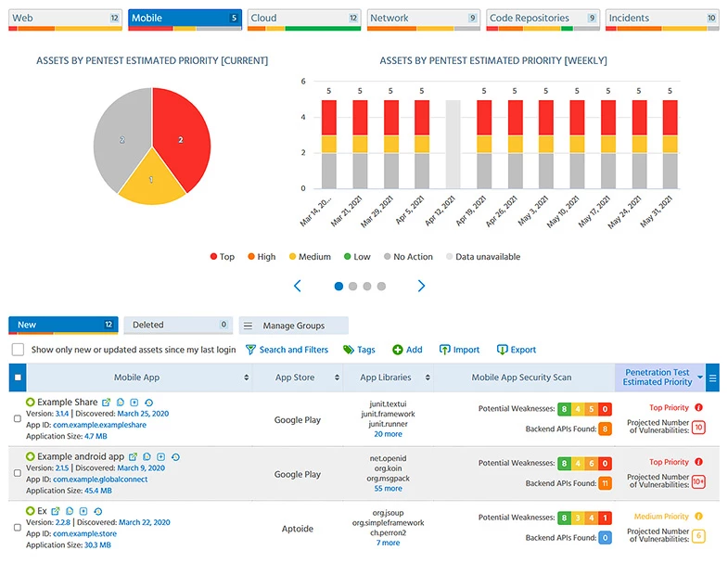The height and width of the screenshot is (563, 728).
Task: Click the Manage Groups button
Action: tap(293, 326)
